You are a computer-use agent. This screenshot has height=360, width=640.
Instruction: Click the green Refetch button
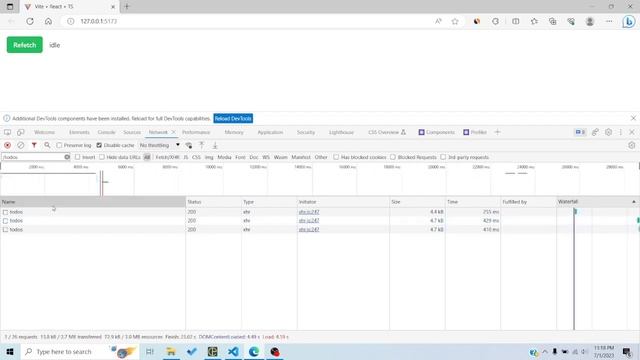click(24, 45)
